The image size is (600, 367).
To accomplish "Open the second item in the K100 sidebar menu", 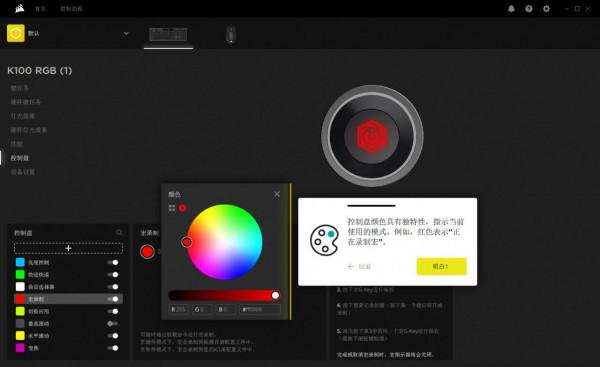I will tap(25, 102).
